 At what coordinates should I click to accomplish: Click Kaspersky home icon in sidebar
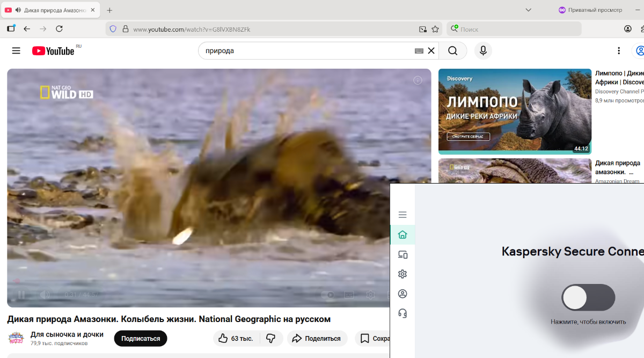(402, 235)
